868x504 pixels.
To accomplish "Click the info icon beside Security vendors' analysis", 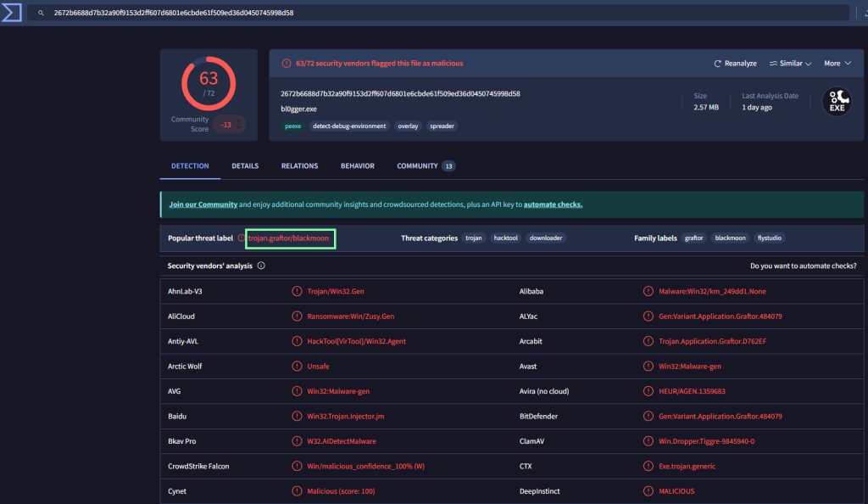I will tap(261, 266).
